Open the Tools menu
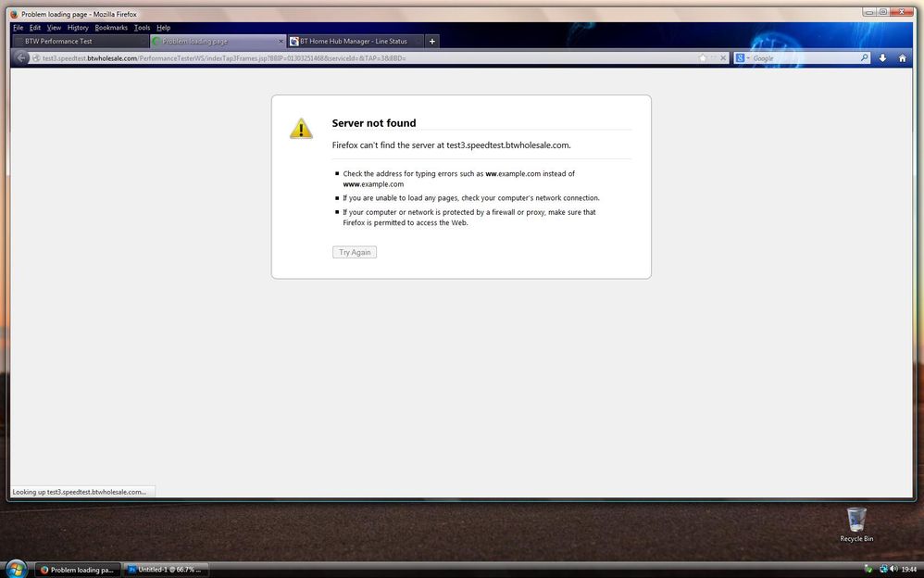The width and height of the screenshot is (924, 578). [x=142, y=28]
